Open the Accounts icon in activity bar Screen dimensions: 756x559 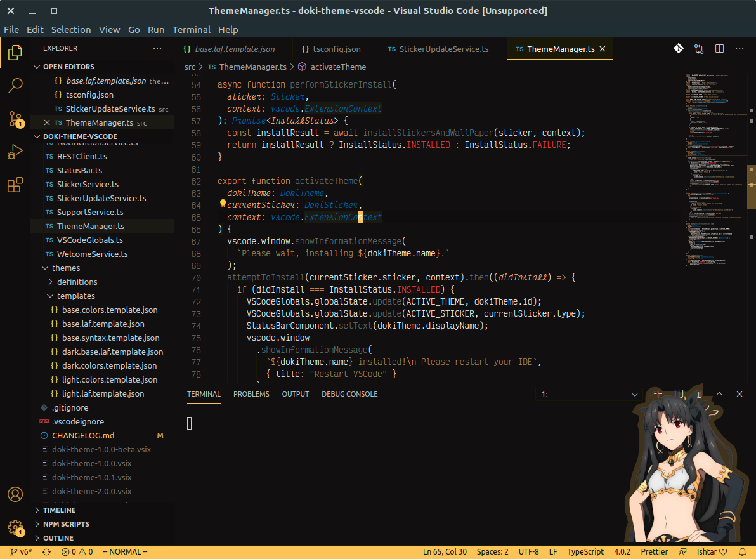(x=15, y=494)
